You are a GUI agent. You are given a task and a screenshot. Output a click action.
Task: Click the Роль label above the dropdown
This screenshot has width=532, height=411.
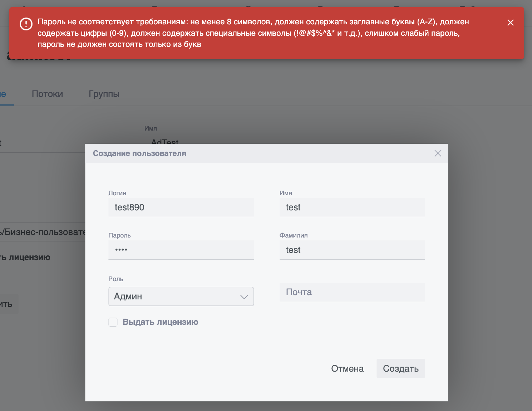tap(116, 279)
